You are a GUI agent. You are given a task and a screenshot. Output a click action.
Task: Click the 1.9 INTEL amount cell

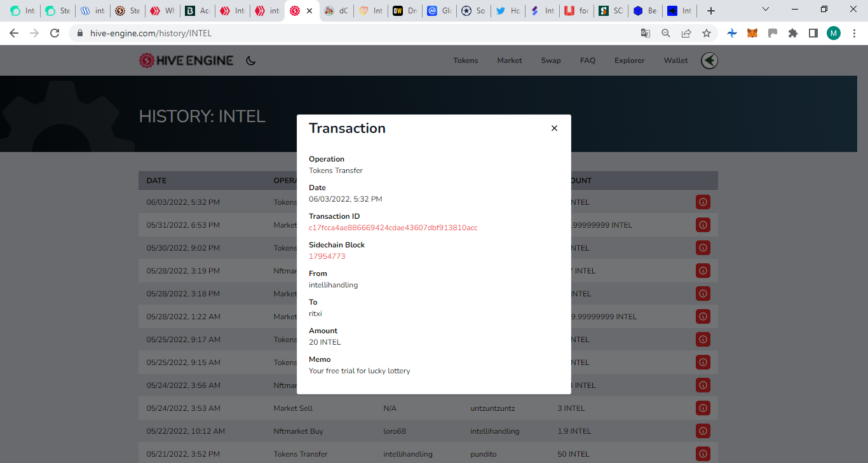tap(574, 431)
